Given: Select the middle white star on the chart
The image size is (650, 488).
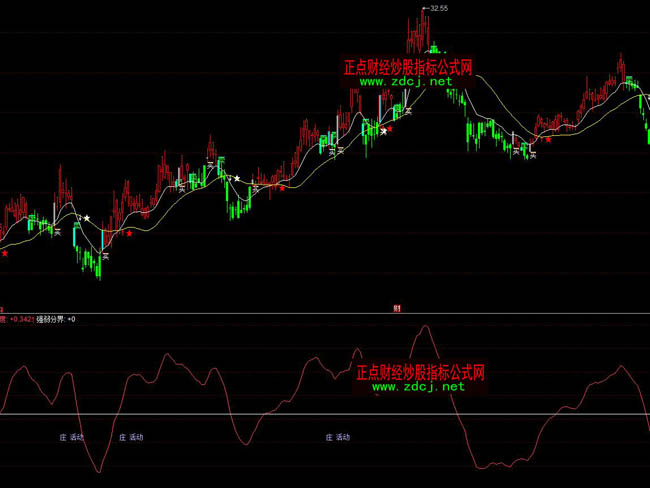Looking at the screenshot, I should click(237, 179).
